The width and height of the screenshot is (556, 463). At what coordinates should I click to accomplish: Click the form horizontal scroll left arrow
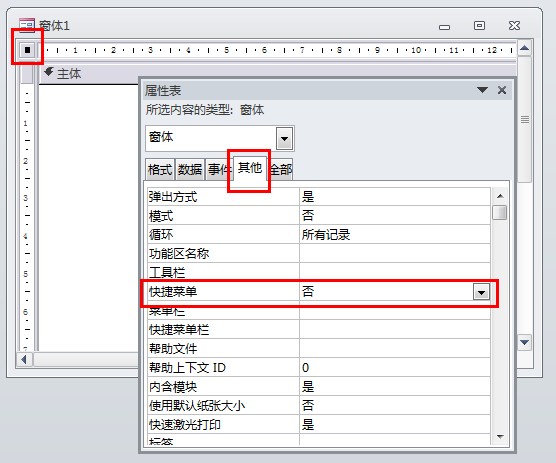(24, 360)
